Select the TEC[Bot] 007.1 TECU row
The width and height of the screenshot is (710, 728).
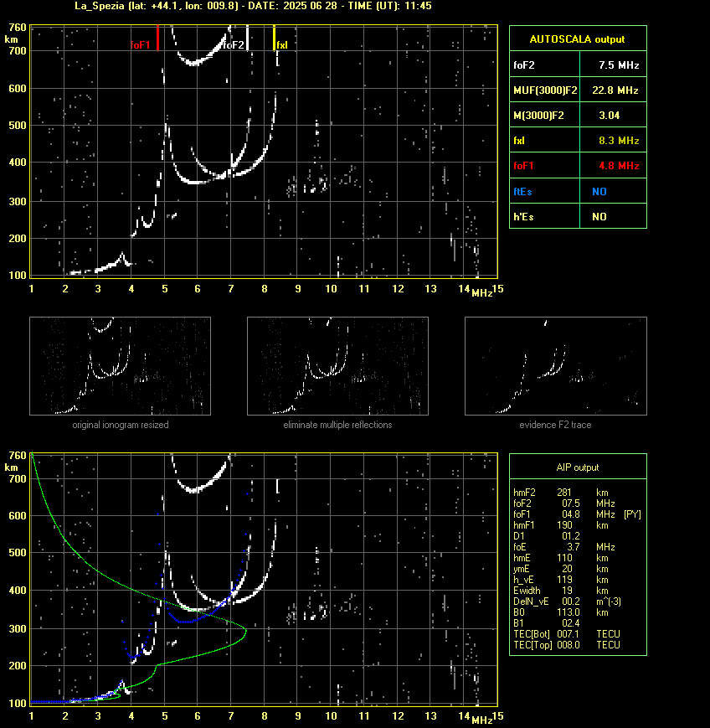tap(567, 633)
